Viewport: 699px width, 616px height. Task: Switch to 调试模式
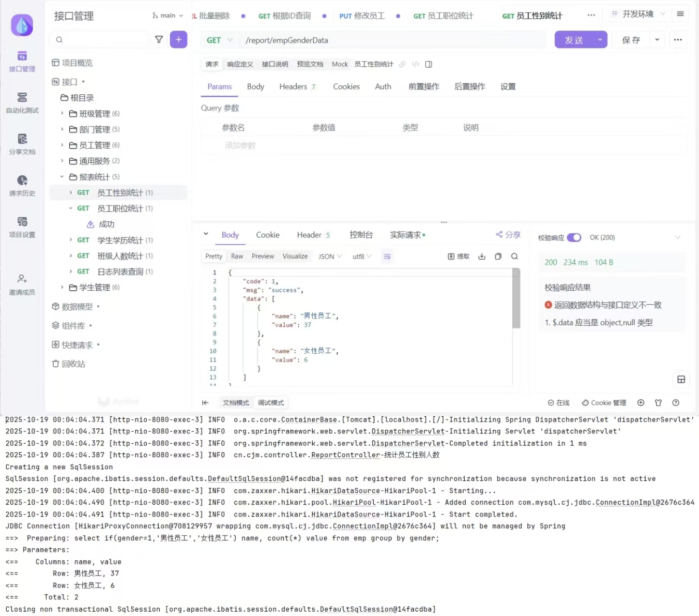tap(271, 403)
